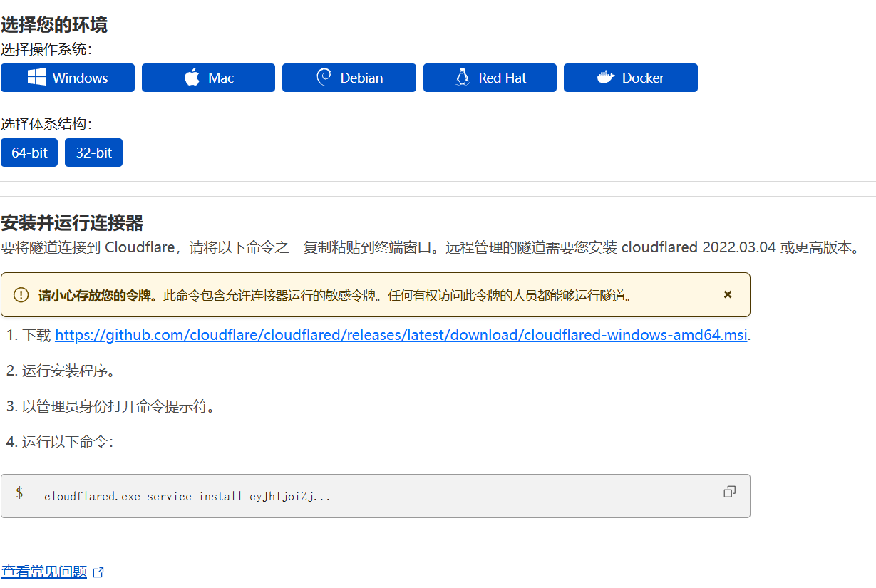Open the cloudflared-windows-amd64.msi download link
Viewport: 876px width, 588px height.
[x=401, y=335]
